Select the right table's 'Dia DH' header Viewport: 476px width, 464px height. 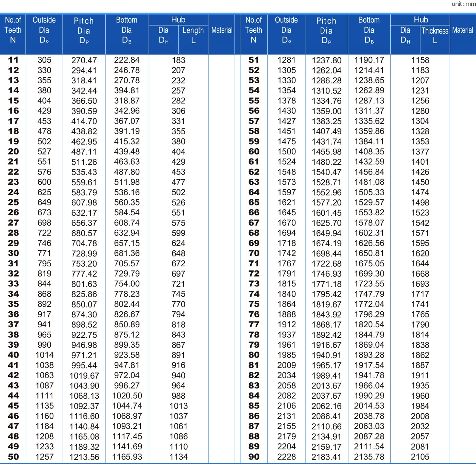(405, 34)
